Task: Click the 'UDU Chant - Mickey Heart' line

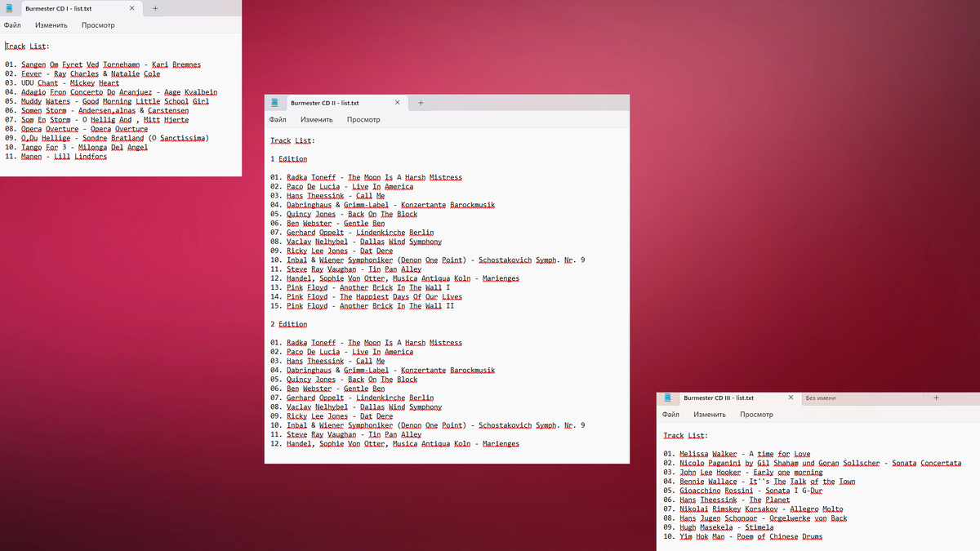Action: [62, 82]
